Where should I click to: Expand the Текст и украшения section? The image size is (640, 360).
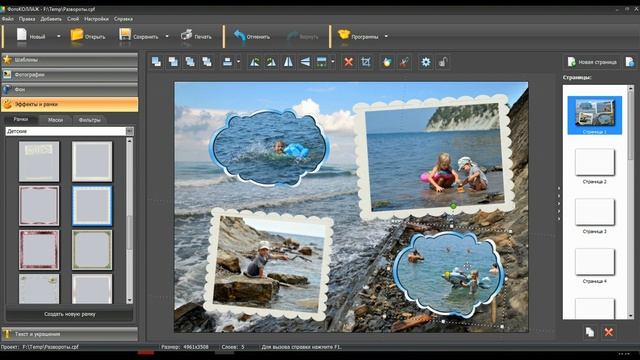tap(70, 334)
